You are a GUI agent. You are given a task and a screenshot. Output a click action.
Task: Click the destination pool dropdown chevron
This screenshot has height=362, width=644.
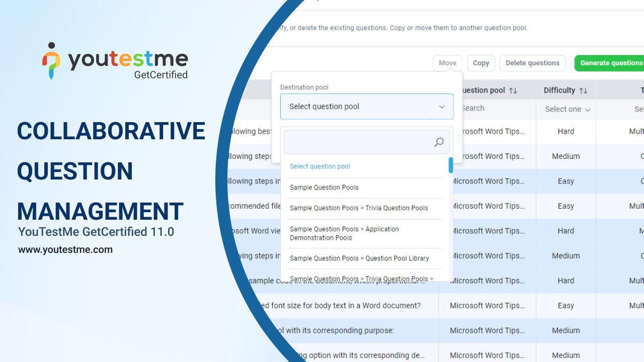click(442, 107)
